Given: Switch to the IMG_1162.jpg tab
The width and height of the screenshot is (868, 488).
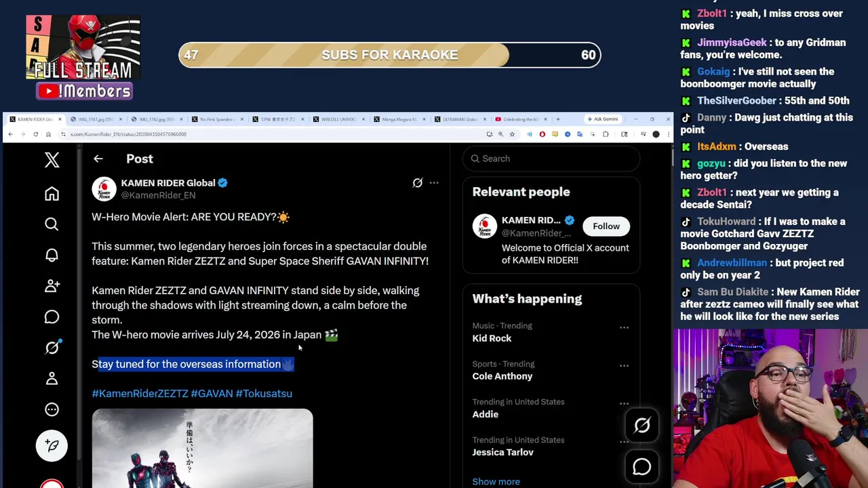Looking at the screenshot, I should coord(157,119).
